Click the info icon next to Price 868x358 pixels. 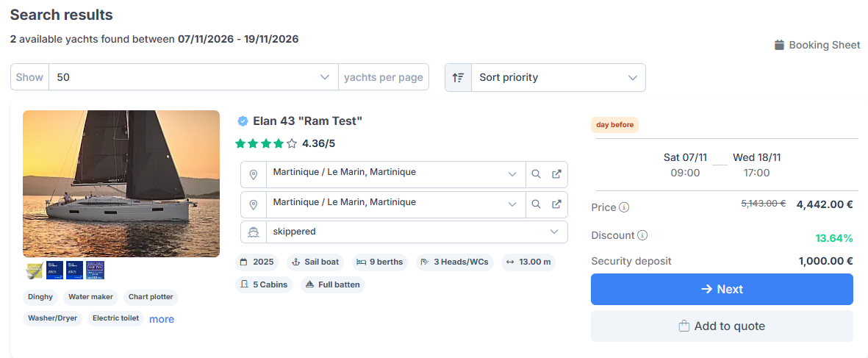pos(625,207)
